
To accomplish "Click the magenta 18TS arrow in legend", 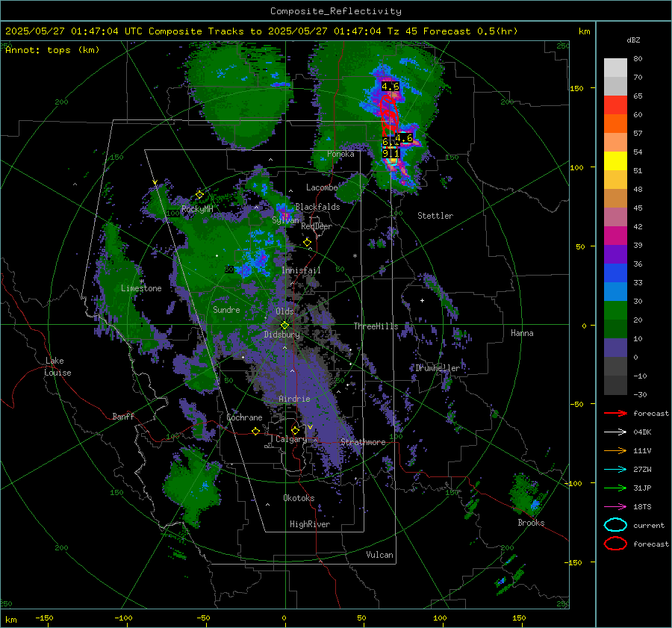I will [615, 507].
